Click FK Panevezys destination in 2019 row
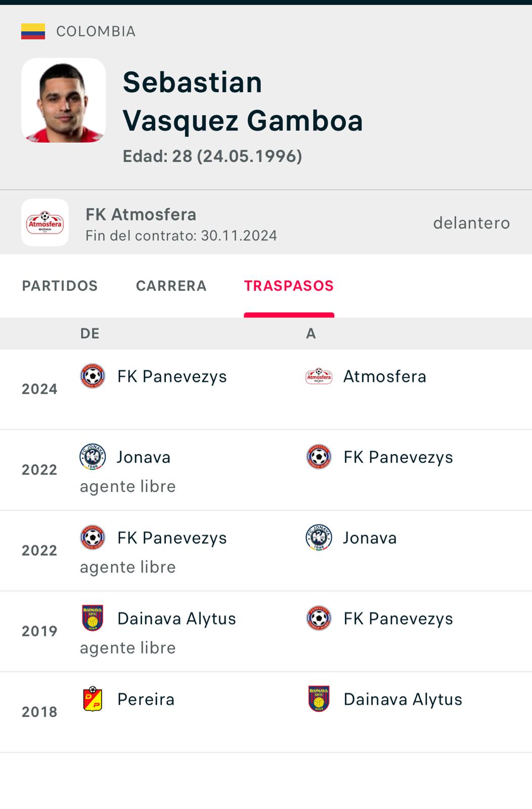The image size is (532, 809). click(x=398, y=618)
